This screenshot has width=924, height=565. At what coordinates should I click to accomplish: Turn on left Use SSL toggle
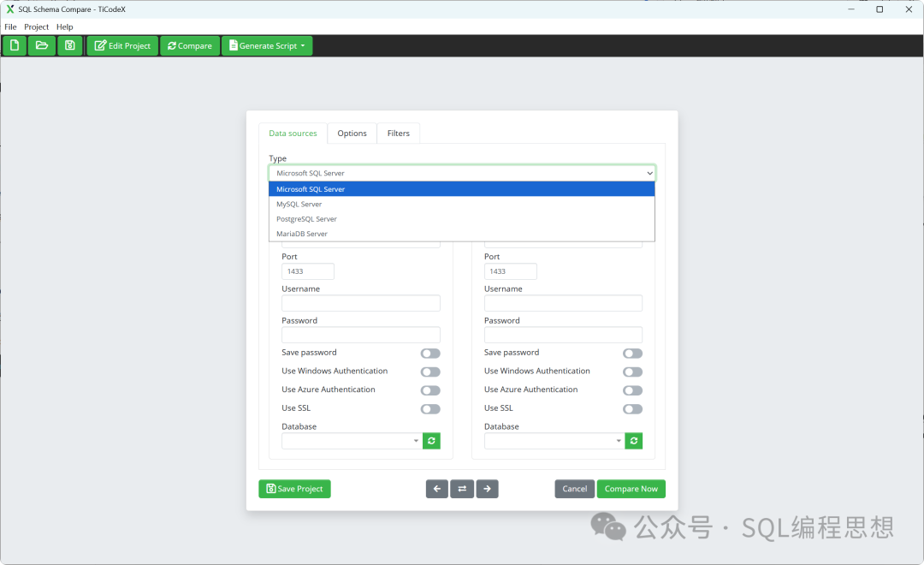tap(430, 409)
